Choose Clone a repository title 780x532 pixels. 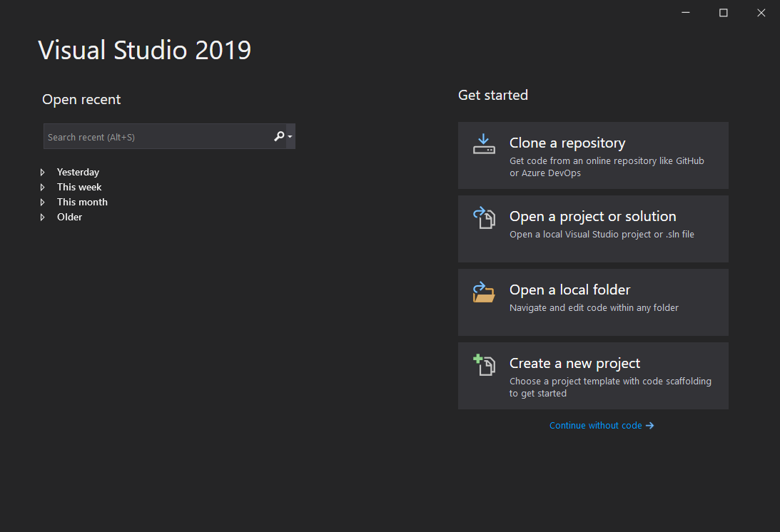(567, 143)
